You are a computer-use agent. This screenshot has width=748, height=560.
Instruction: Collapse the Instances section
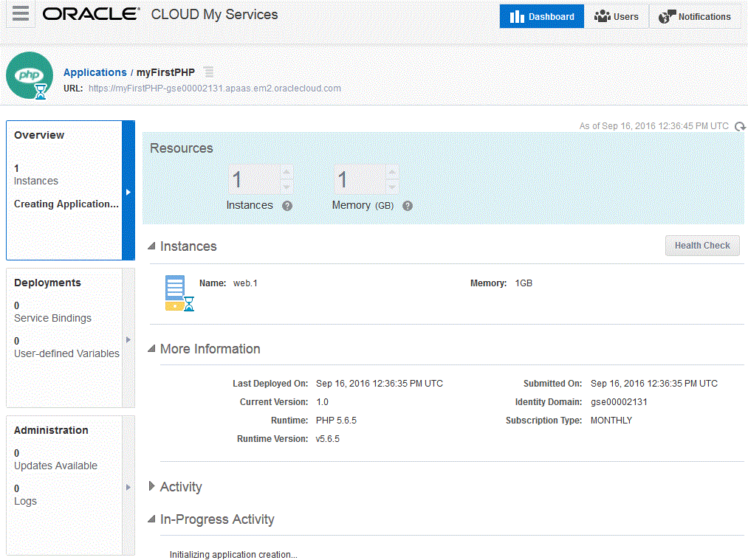click(151, 246)
